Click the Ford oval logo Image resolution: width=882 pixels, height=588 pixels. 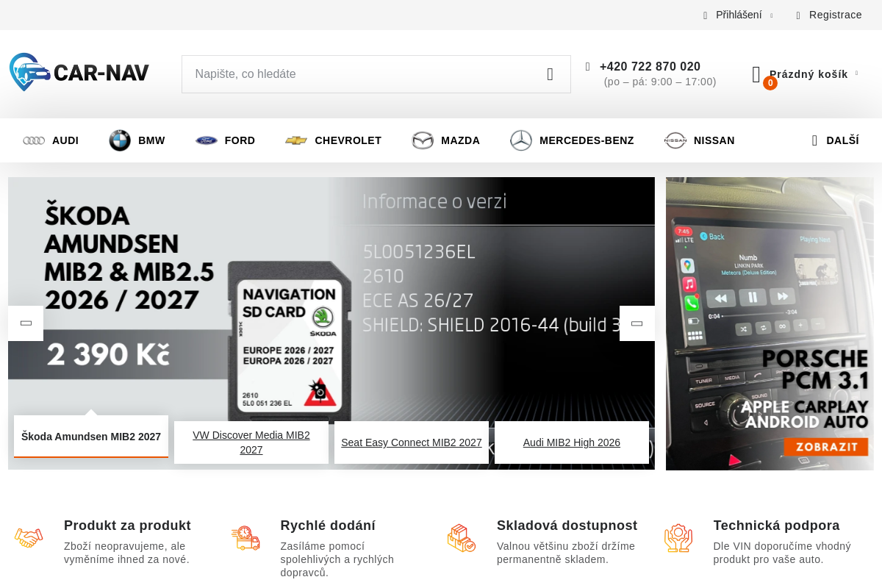[207, 140]
